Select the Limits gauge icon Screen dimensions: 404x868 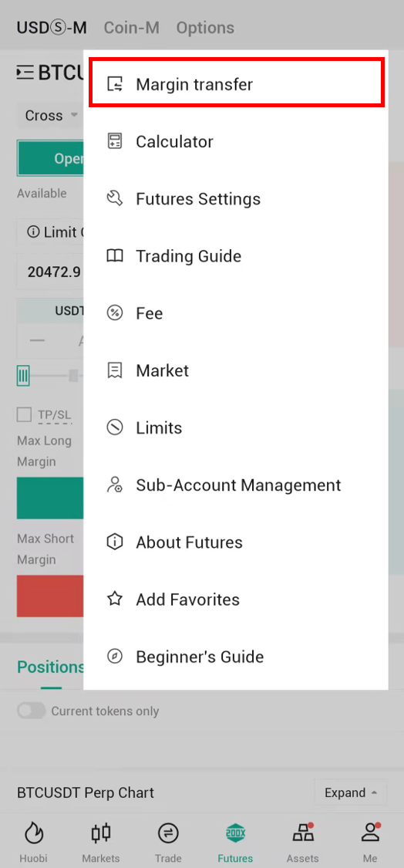pyautogui.click(x=115, y=427)
